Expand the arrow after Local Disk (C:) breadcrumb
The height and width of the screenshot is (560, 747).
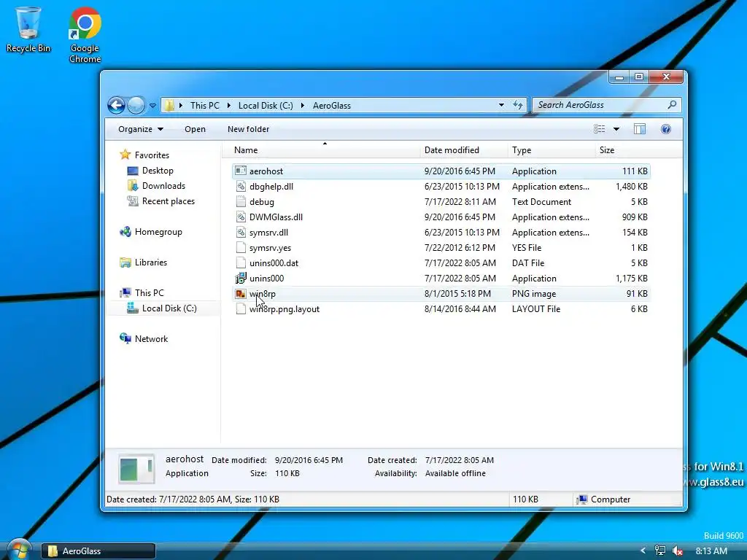[x=303, y=105]
